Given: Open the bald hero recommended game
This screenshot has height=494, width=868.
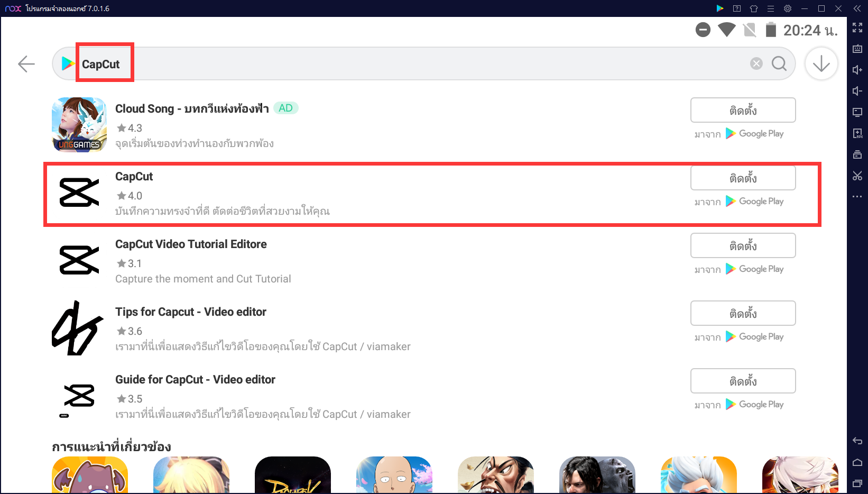Looking at the screenshot, I should pos(394,475).
